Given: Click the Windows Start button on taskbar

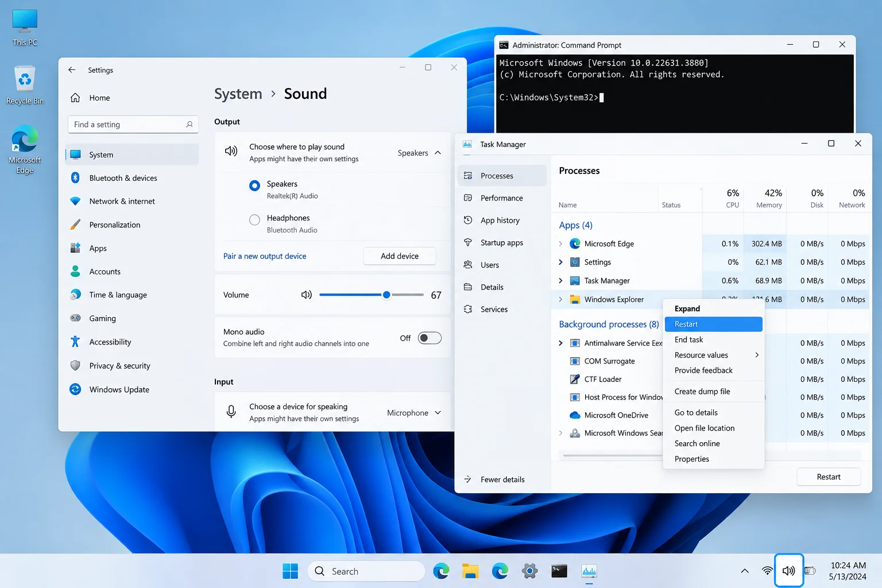Looking at the screenshot, I should click(291, 571).
